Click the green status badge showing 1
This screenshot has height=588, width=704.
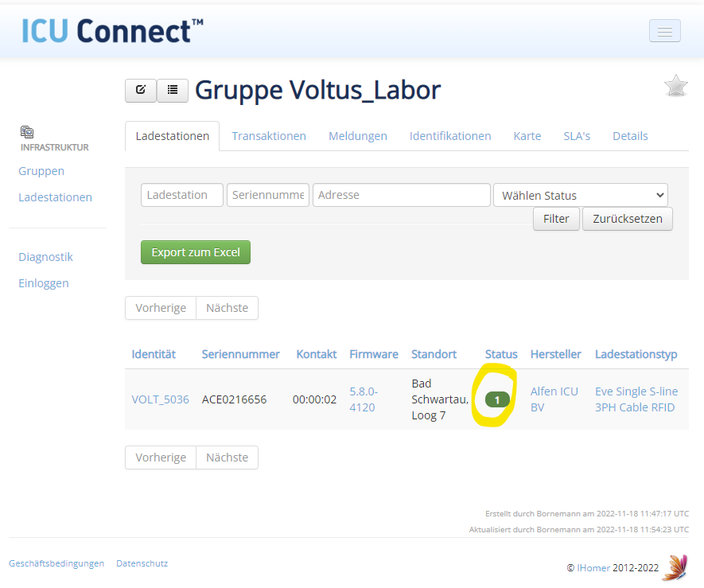[x=497, y=399]
